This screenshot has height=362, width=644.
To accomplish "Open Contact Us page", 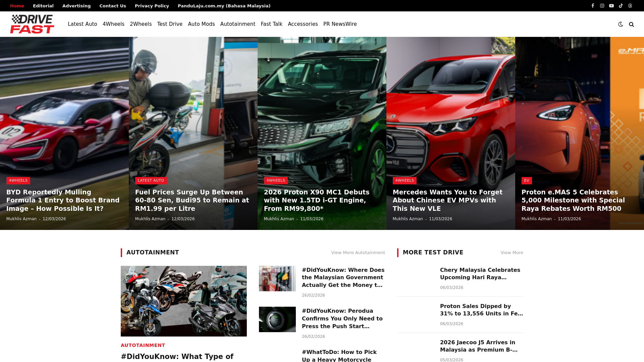I will coord(113,6).
